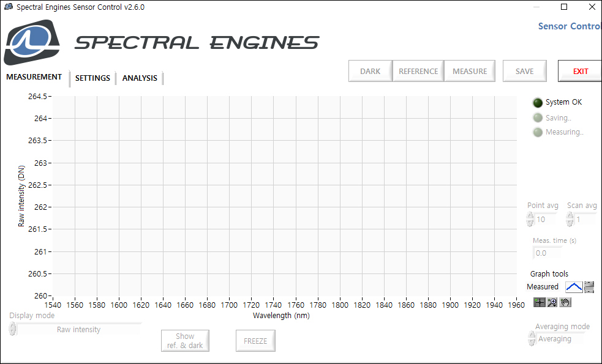Viewport: 602px width, 364px height.
Task: Click the Scan avg value field
Action: coord(585,220)
